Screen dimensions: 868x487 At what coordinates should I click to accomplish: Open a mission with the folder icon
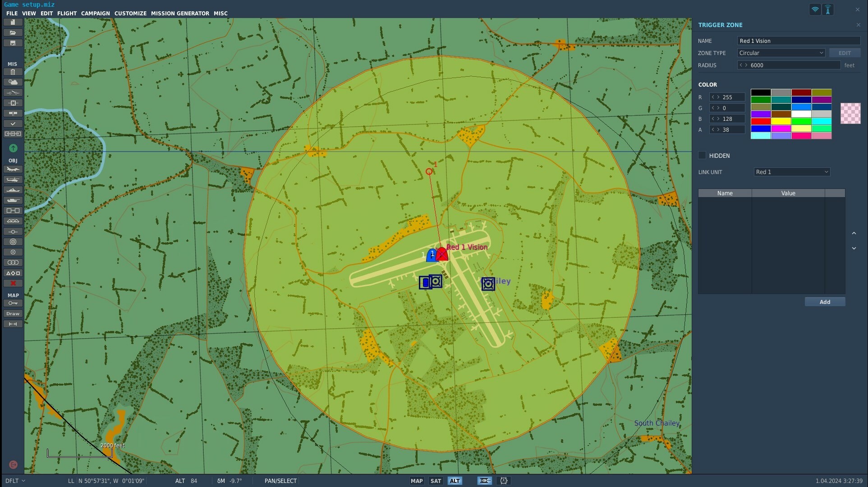[x=13, y=32]
